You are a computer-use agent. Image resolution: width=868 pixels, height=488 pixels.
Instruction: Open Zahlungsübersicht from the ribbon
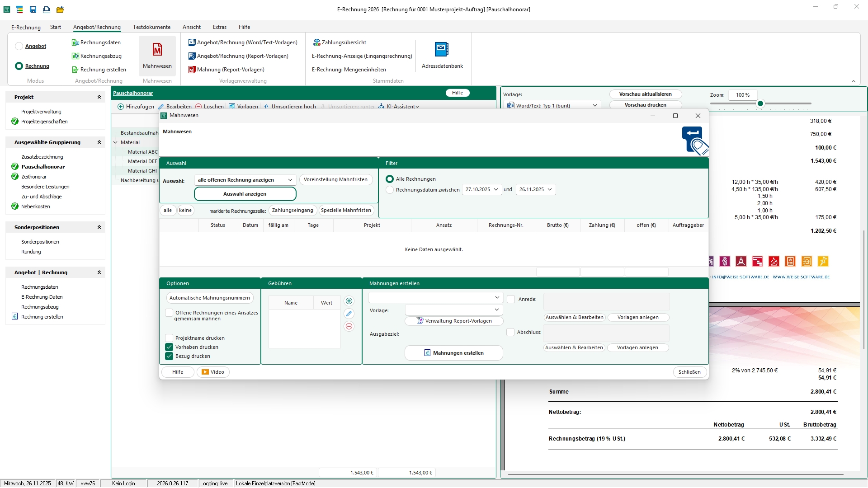(339, 42)
